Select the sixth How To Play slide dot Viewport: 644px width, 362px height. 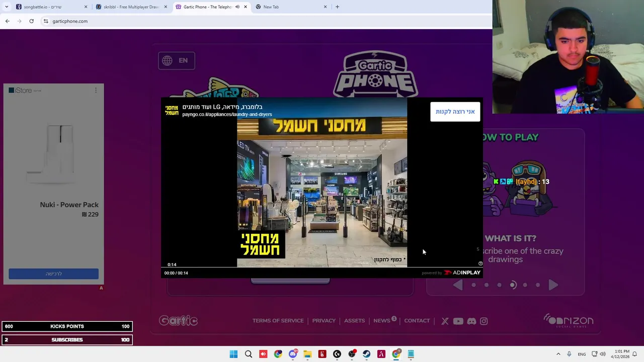pos(538,285)
